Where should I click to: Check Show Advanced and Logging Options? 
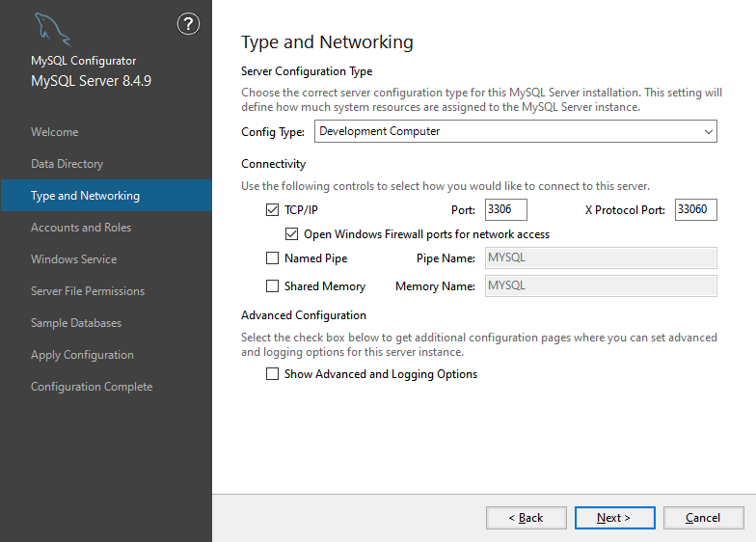coord(272,374)
